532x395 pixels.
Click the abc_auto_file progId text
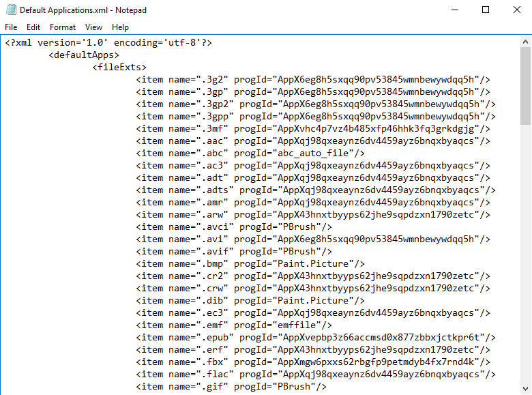pyautogui.click(x=309, y=153)
